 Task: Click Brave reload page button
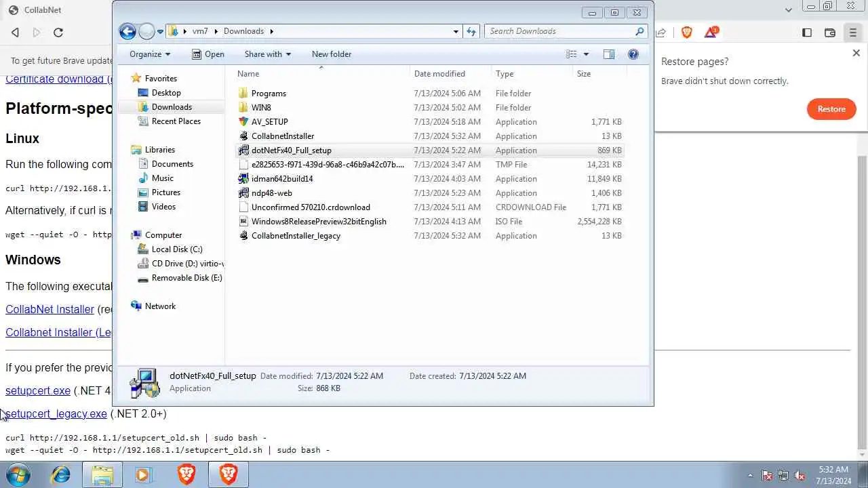pos(58,33)
